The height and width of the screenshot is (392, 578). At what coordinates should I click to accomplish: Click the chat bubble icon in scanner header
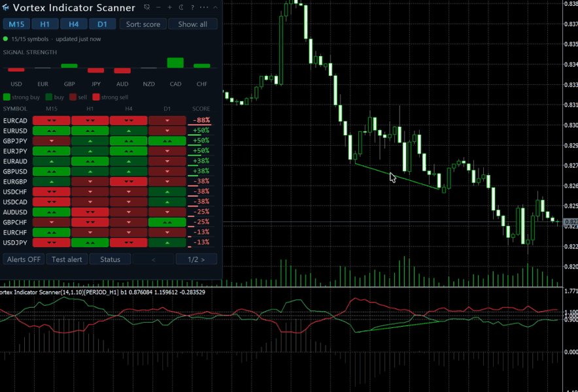coord(146,7)
